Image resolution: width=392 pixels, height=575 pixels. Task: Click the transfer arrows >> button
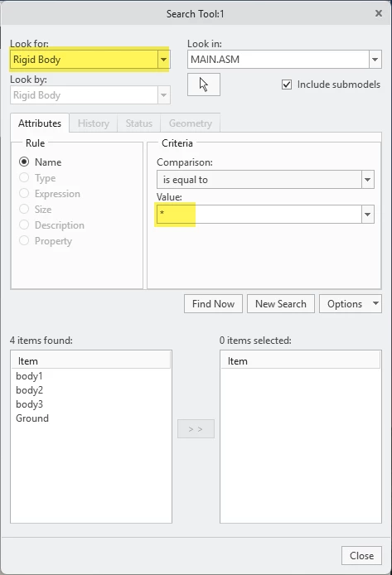pos(196,428)
